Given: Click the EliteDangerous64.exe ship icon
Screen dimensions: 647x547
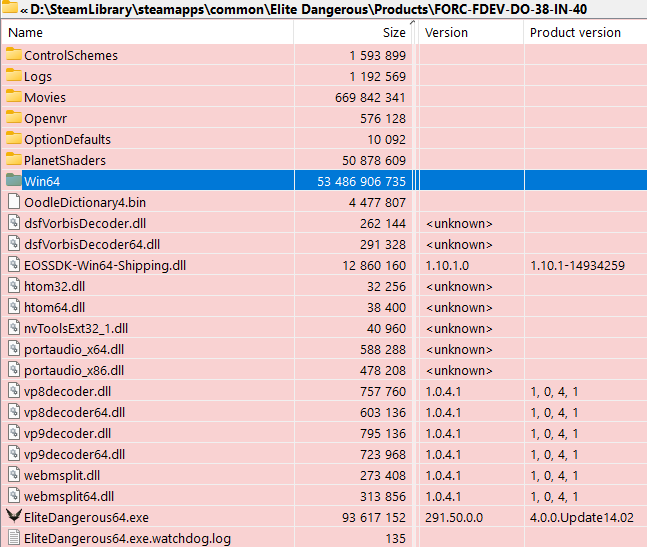Looking at the screenshot, I should coord(14,516).
